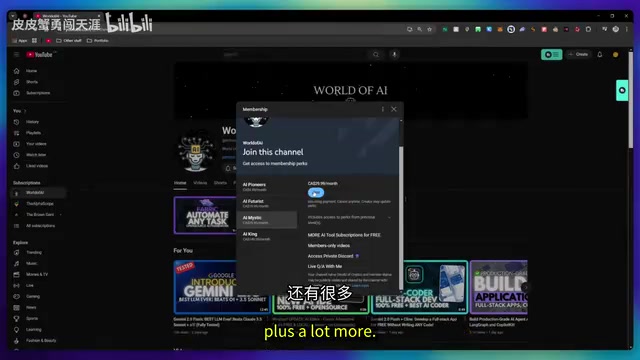Viewport: 640px width, 360px height.
Task: Open the Membership dialog three-dot menu
Action: [x=382, y=109]
